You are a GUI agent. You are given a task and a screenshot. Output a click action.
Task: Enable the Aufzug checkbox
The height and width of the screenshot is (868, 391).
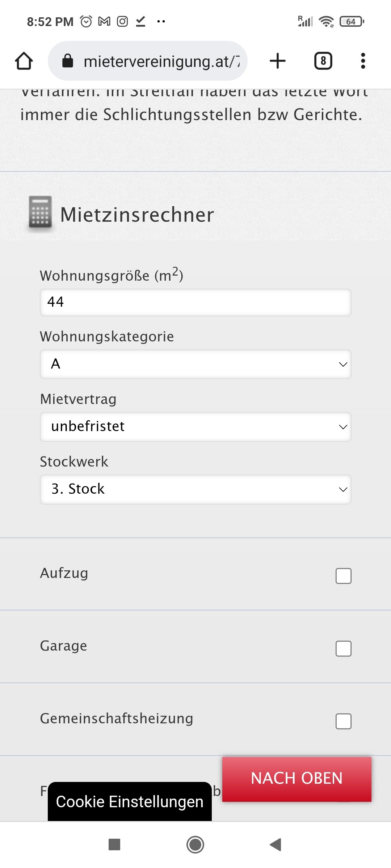pos(343,576)
